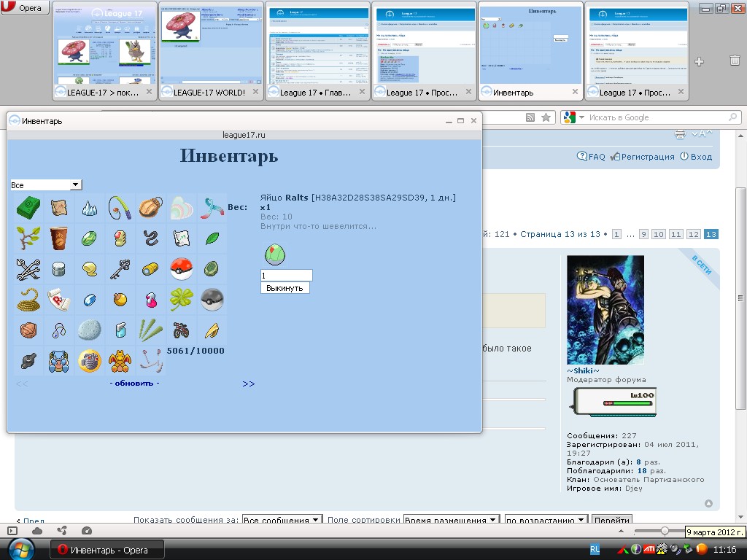Go to forum page 9
Image resolution: width=747 pixels, height=560 pixels.
tap(643, 234)
